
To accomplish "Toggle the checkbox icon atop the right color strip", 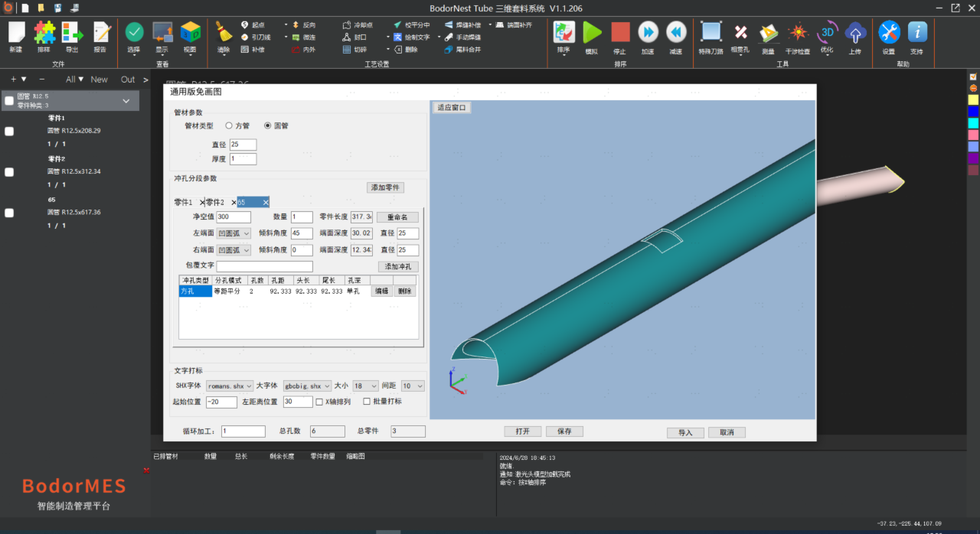I will pos(973,77).
